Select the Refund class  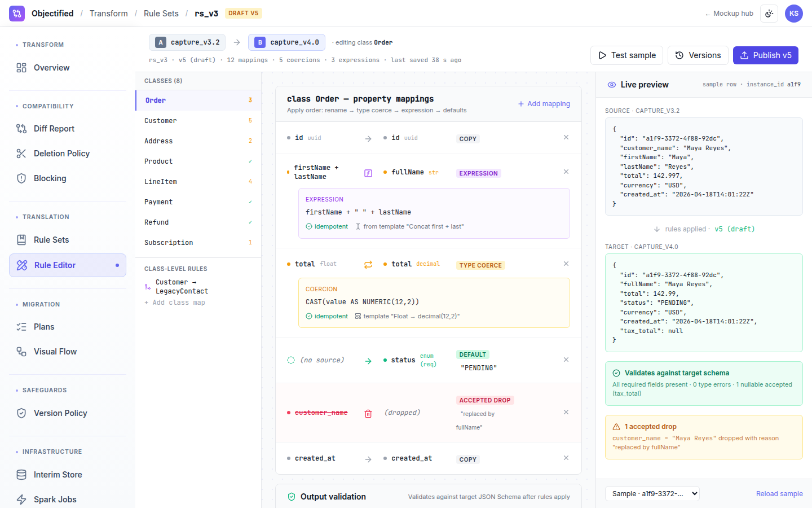click(198, 222)
